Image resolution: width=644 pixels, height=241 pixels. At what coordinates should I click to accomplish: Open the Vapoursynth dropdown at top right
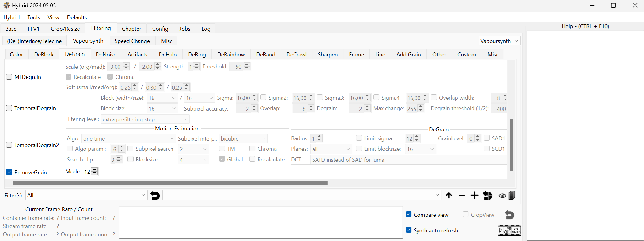click(499, 41)
